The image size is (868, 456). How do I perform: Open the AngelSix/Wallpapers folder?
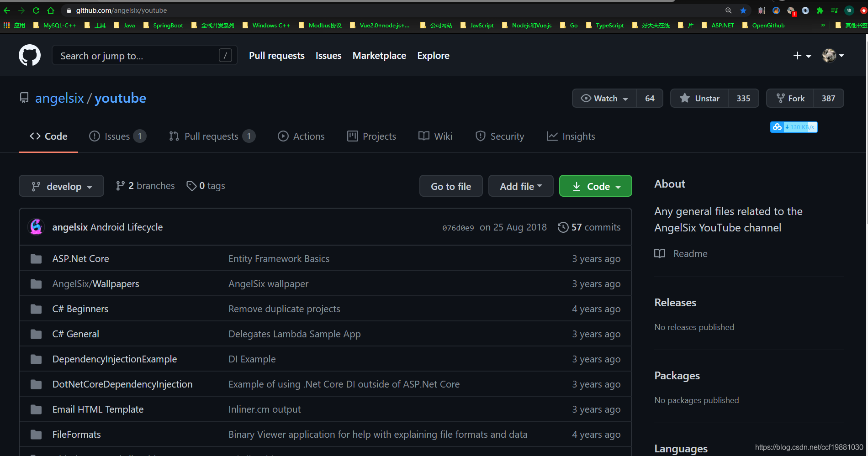pos(96,284)
